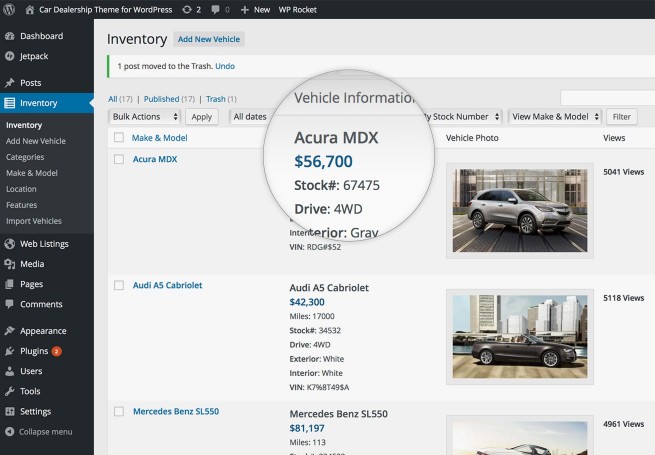Sort by Make & Model column header
The height and width of the screenshot is (455, 655).
160,138
